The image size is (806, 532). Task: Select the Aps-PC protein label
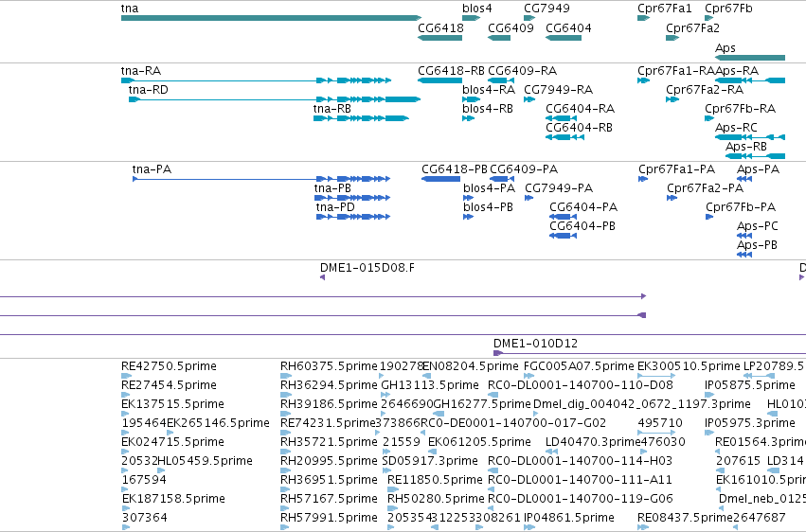coord(757,226)
